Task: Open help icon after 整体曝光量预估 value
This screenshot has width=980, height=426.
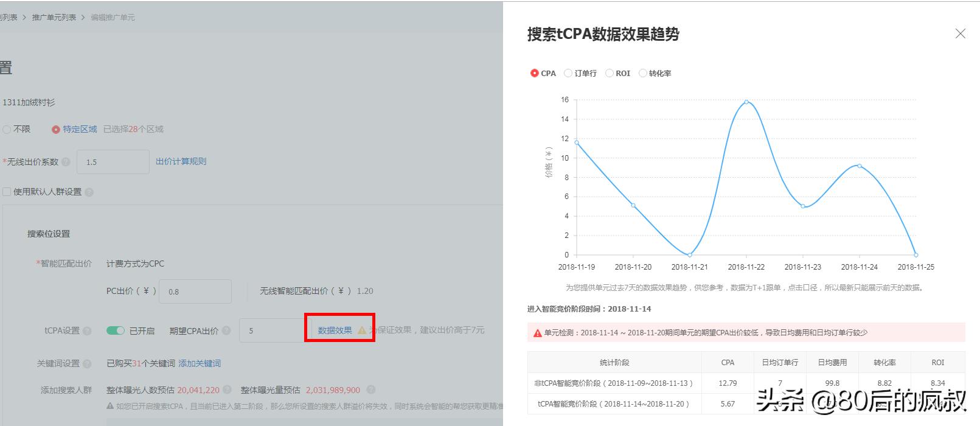Action: click(x=371, y=389)
